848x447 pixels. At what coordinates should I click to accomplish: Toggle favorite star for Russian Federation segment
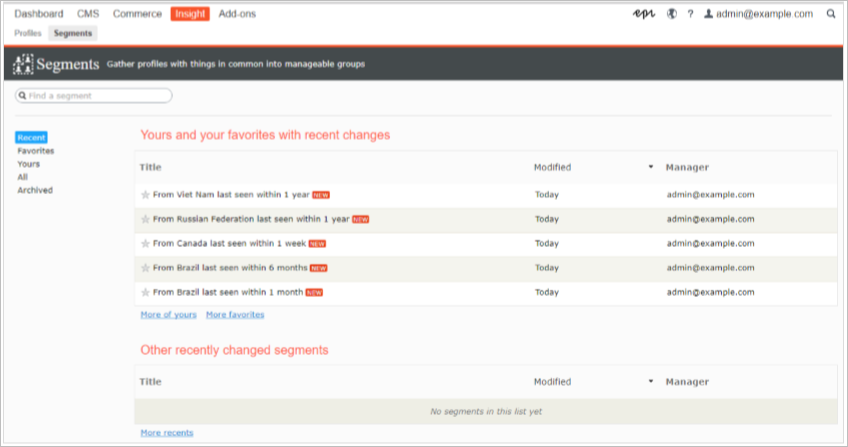[145, 219]
